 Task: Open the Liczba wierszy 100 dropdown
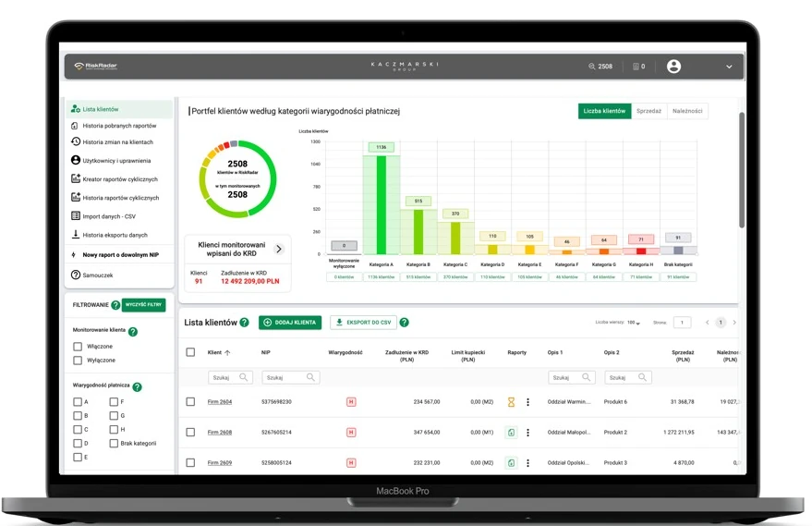point(634,323)
